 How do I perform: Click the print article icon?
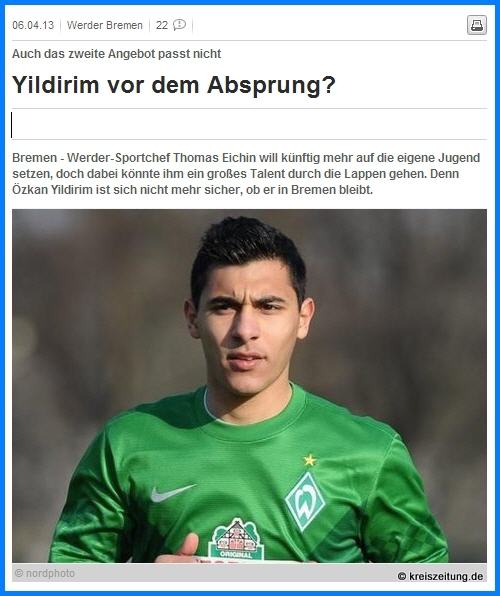[x=477, y=25]
